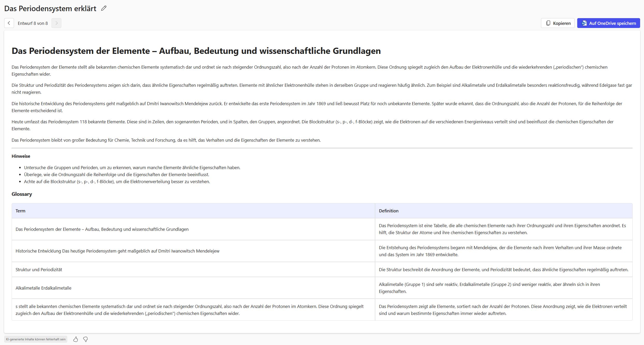Click the main document heading
Viewport: 644px width, 345px height.
pos(196,51)
